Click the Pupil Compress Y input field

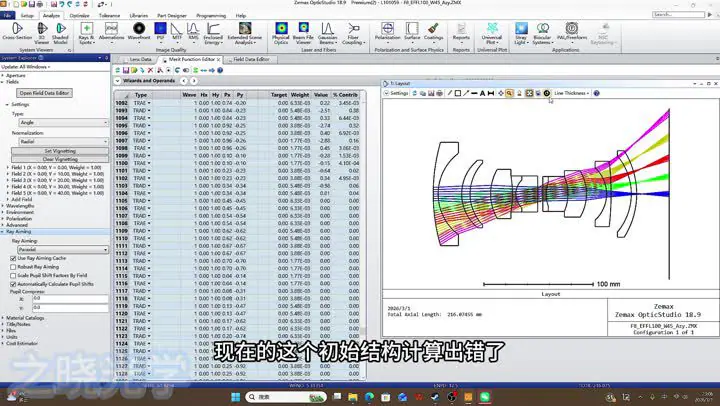click(70, 307)
